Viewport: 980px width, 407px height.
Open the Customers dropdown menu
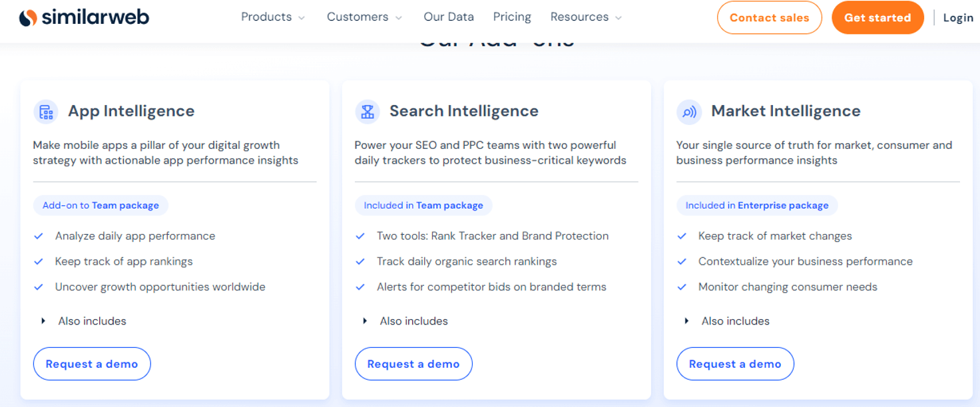click(x=364, y=17)
